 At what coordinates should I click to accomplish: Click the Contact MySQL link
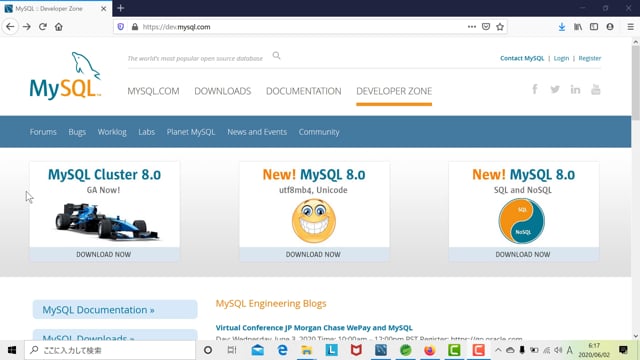tap(522, 58)
